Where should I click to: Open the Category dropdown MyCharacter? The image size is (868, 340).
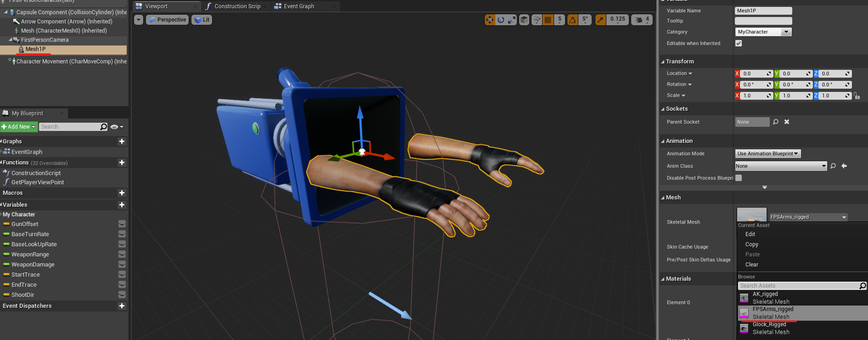(763, 32)
